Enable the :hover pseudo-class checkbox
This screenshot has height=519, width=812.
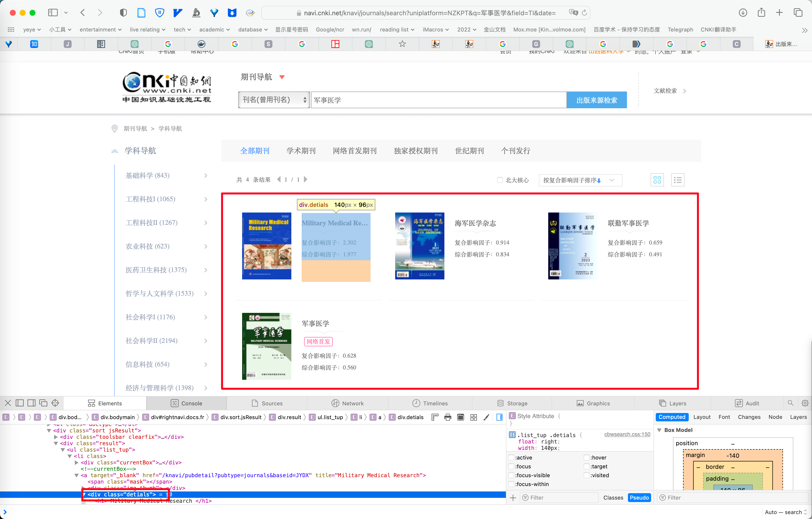587,457
